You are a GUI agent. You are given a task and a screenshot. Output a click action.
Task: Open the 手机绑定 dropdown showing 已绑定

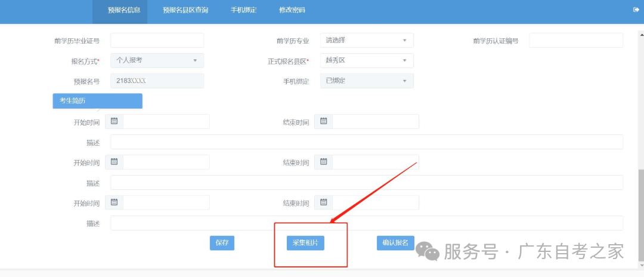[367, 81]
